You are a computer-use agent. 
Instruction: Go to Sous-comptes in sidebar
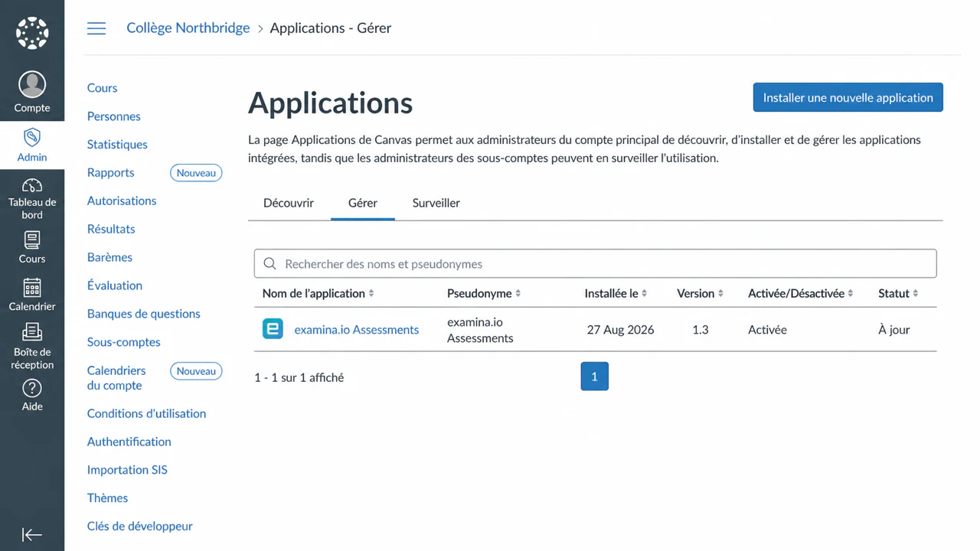pos(124,342)
